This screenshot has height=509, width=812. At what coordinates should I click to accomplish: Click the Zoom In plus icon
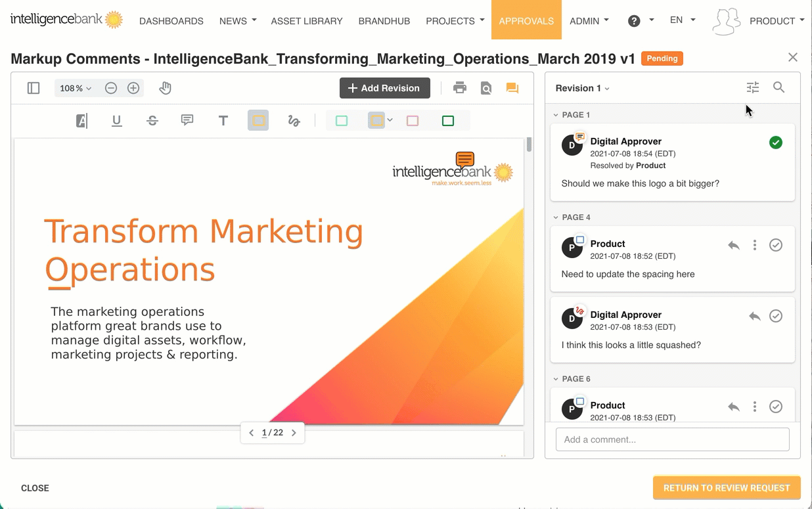click(x=133, y=88)
